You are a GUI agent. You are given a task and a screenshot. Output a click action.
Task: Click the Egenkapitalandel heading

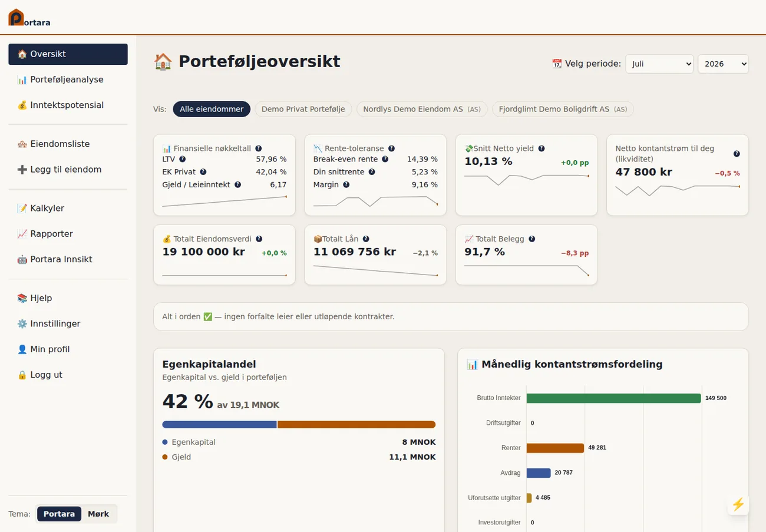(x=209, y=364)
